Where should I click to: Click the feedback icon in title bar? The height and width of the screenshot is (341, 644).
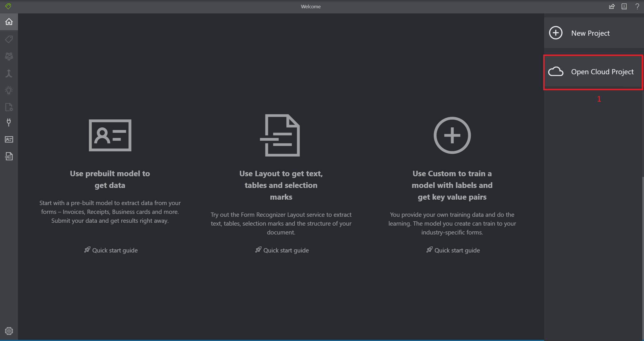point(624,6)
